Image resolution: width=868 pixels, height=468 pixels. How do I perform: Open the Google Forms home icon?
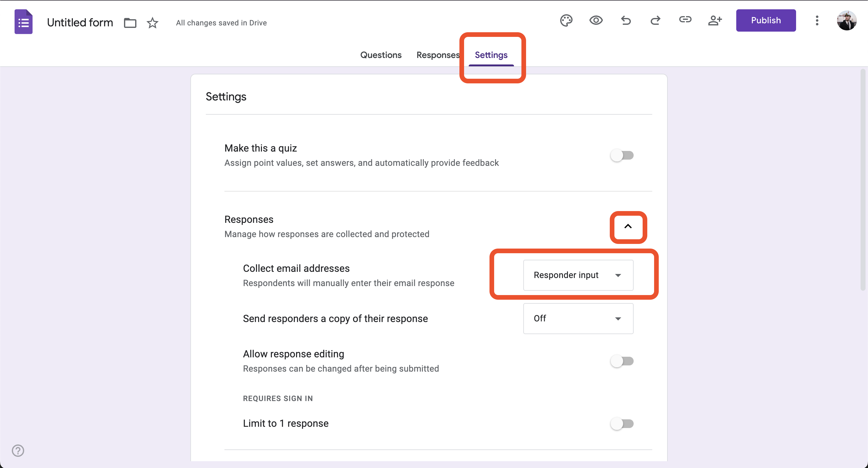tap(24, 22)
